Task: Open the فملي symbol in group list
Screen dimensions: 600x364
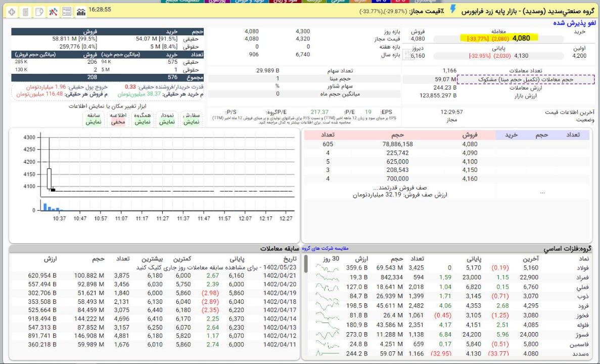Action: point(583,287)
